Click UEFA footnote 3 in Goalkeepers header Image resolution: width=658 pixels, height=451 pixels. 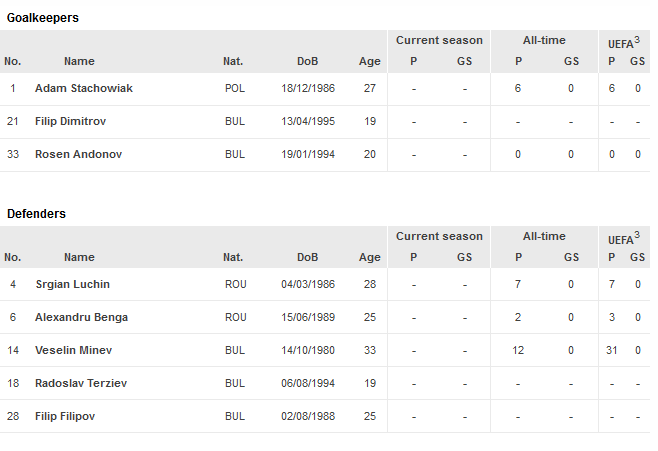coord(637,40)
